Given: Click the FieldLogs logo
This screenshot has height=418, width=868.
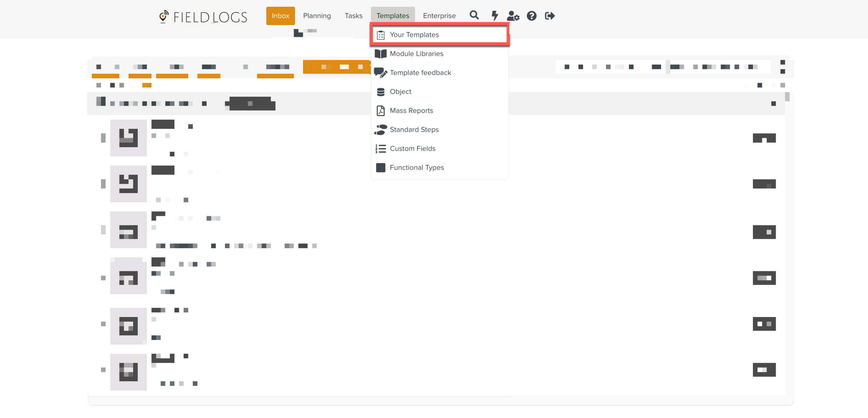Looking at the screenshot, I should (203, 17).
